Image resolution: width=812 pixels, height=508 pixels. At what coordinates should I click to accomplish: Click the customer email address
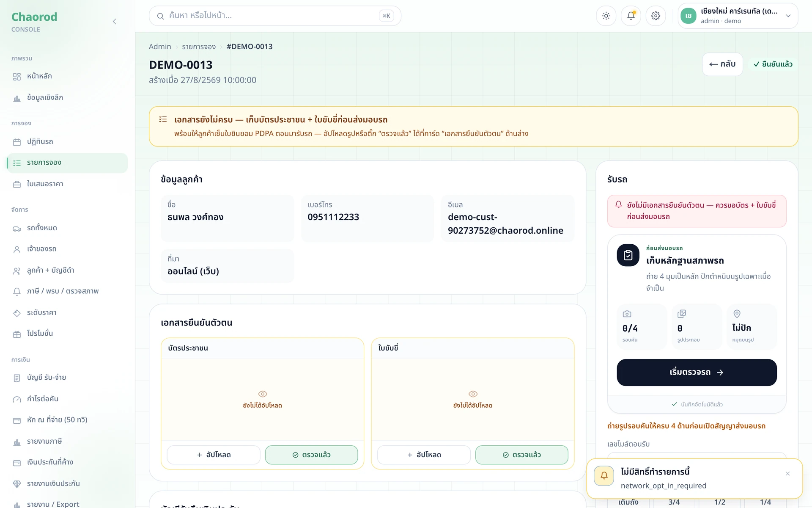tap(505, 224)
